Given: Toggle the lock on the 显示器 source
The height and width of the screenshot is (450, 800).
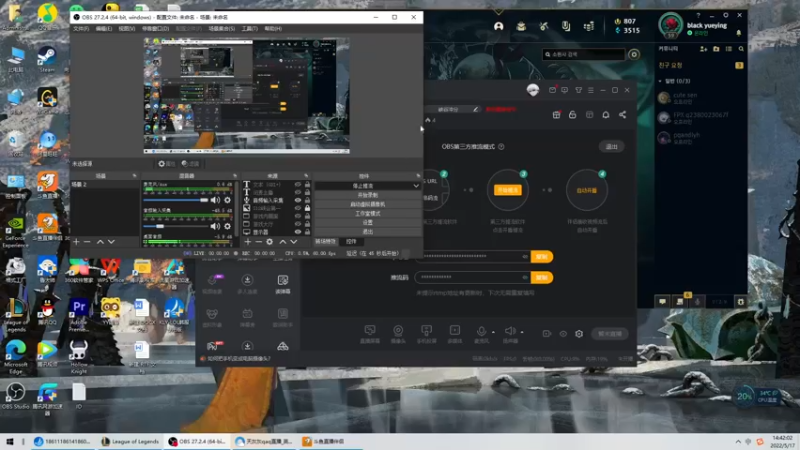Looking at the screenshot, I should tap(307, 232).
